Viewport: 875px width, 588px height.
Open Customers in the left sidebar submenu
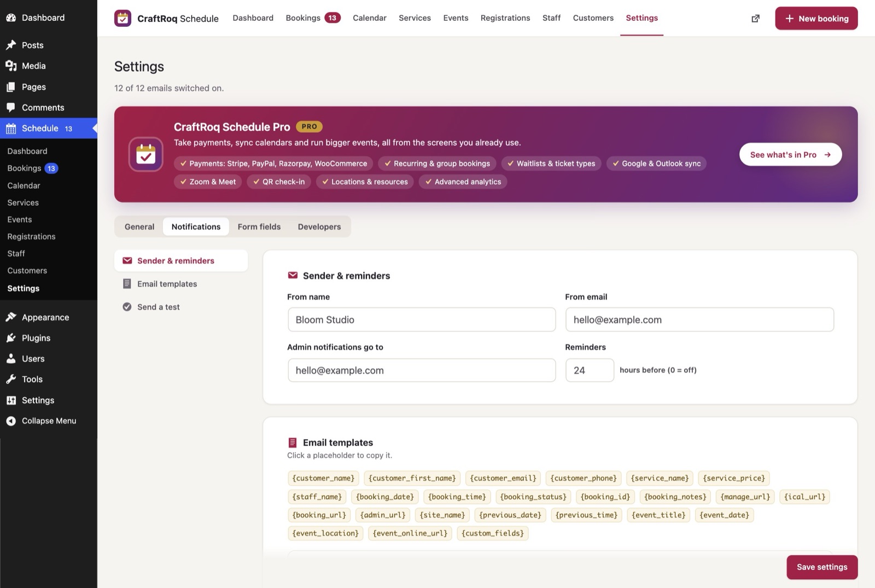coord(27,270)
